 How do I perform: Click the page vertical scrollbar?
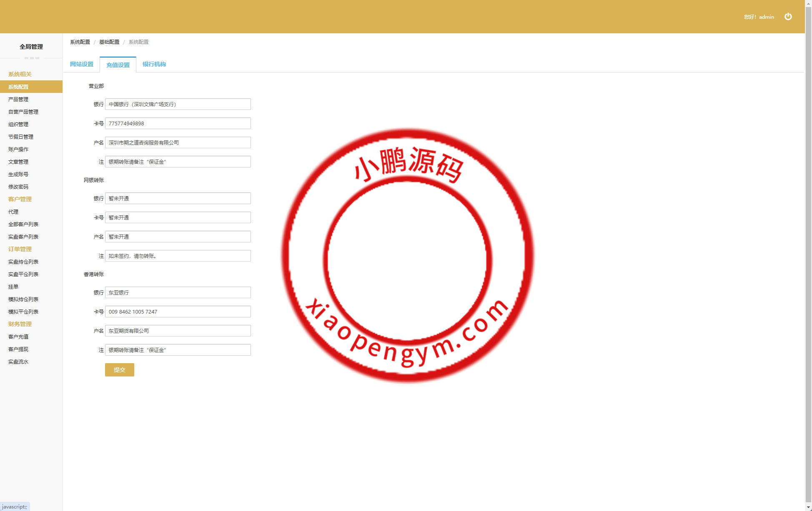pos(808,250)
